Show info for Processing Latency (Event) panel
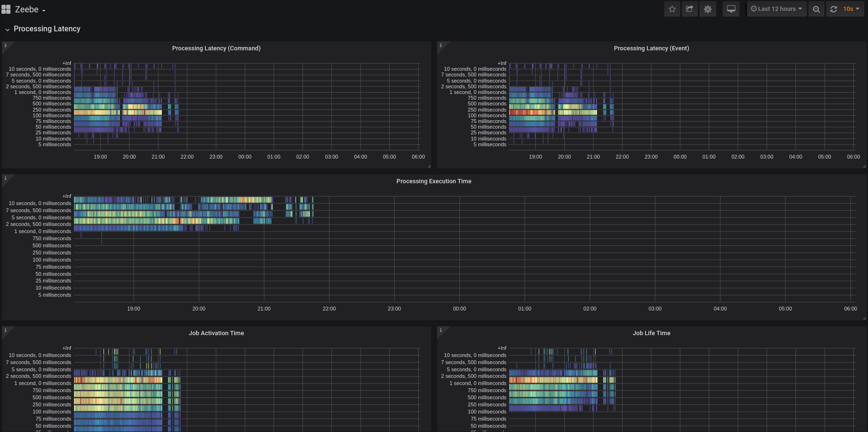 pyautogui.click(x=441, y=45)
